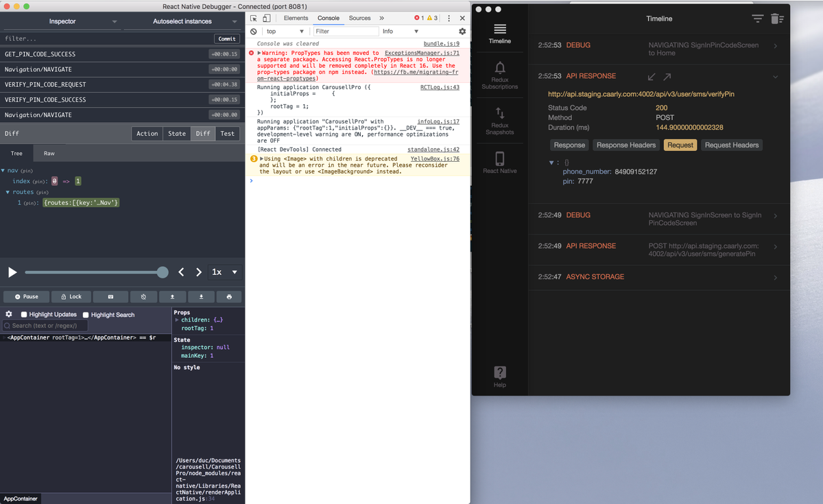Open React DevTools settings gear icon

pyautogui.click(x=9, y=314)
